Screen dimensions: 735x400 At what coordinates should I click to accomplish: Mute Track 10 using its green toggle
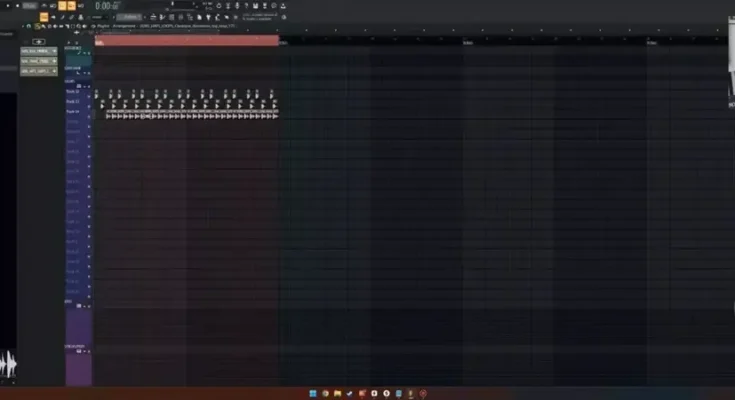click(89, 92)
